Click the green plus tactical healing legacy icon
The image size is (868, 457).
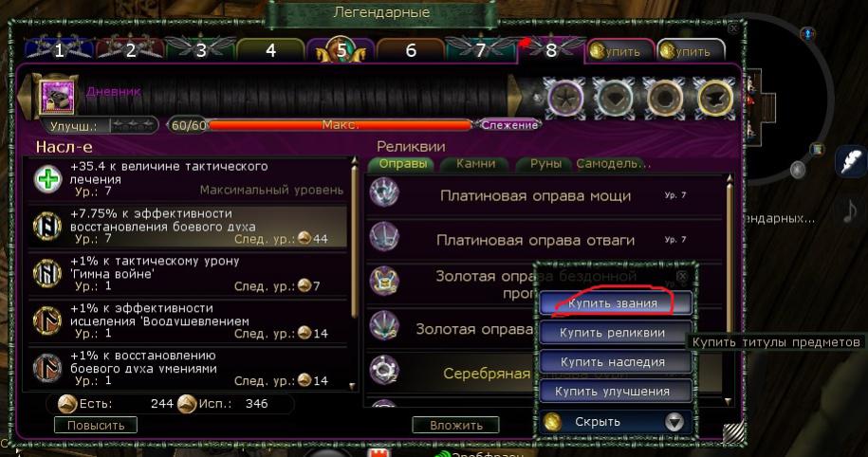pyautogui.click(x=47, y=179)
